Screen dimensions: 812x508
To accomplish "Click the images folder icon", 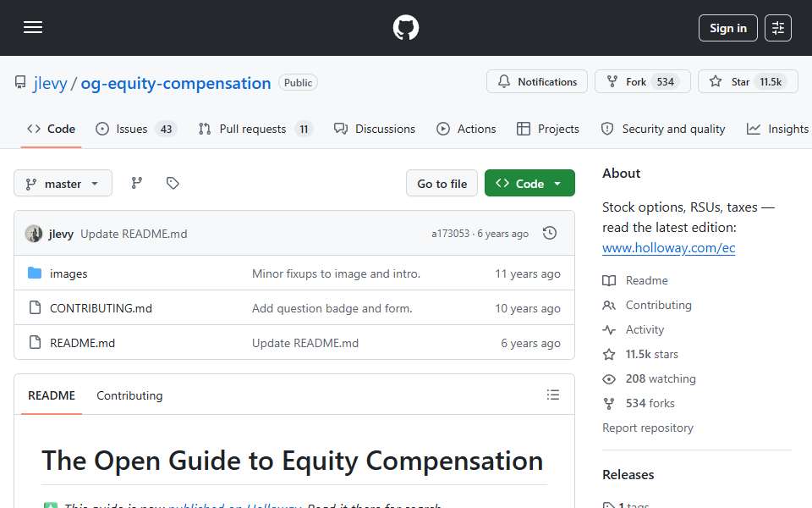I will (35, 273).
